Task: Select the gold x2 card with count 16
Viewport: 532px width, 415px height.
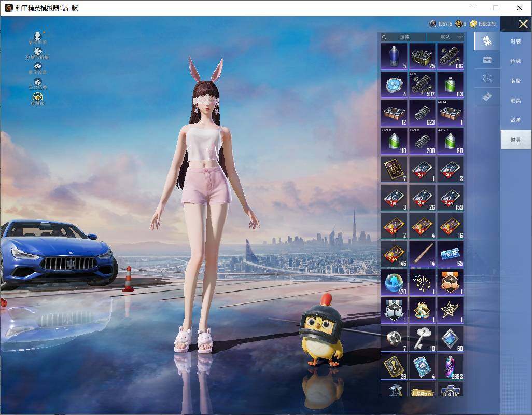Action: click(x=450, y=226)
